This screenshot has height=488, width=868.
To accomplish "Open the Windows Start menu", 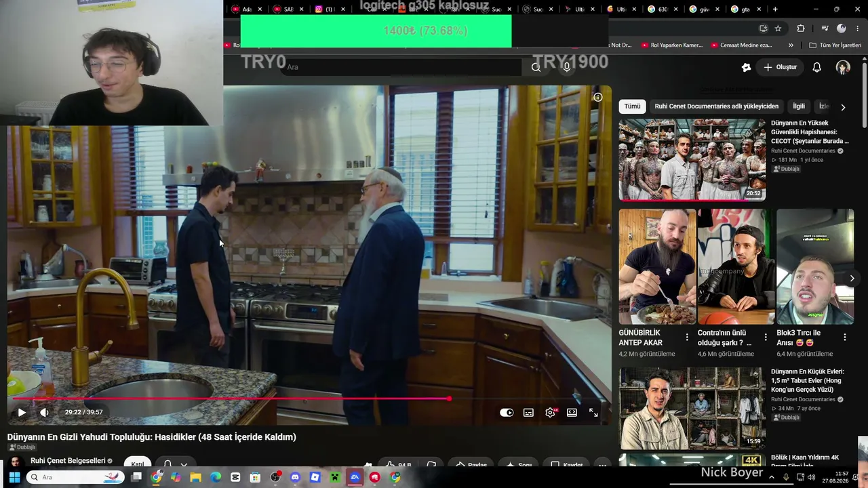I will pos(14,477).
